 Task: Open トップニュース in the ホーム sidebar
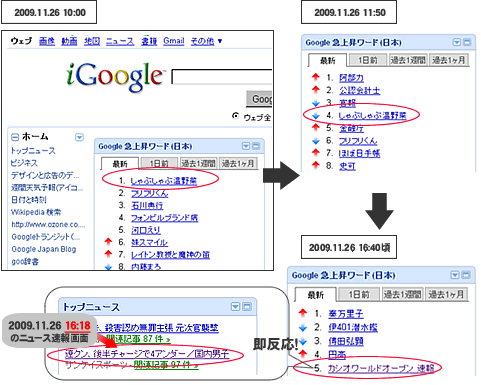(33, 151)
